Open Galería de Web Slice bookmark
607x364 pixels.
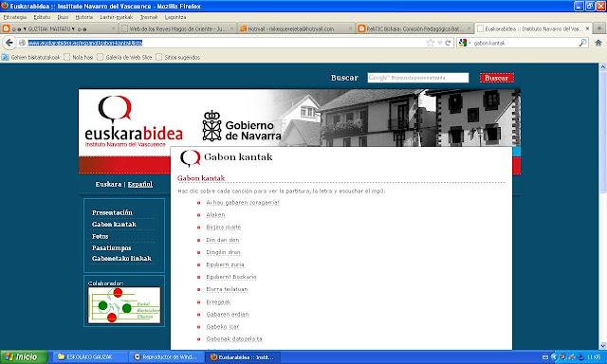pyautogui.click(x=124, y=57)
